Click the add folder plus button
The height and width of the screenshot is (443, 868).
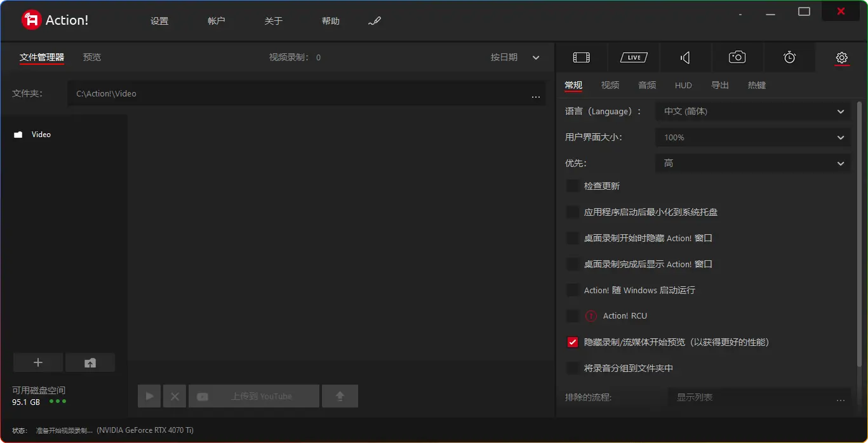point(38,362)
